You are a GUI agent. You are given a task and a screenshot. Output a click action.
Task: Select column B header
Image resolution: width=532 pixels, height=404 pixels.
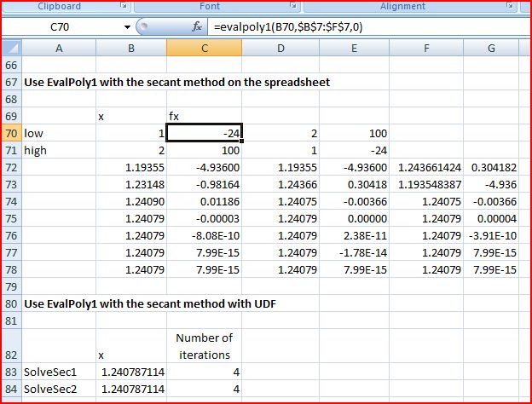pyautogui.click(x=131, y=49)
